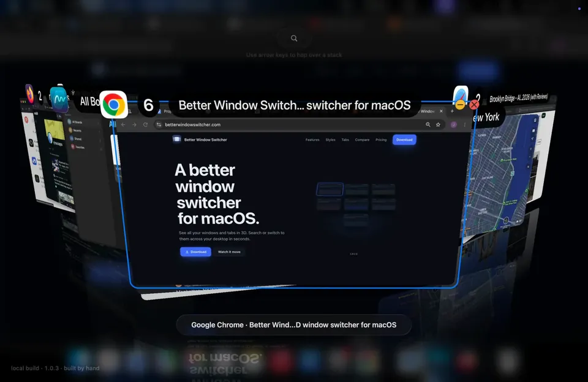The height and width of the screenshot is (382, 588).
Task: Click the red close circle on the switcher
Action: [474, 105]
